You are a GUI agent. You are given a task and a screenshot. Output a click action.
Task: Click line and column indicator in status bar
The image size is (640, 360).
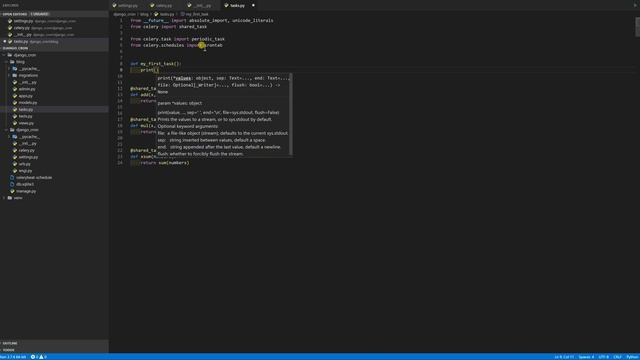[x=564, y=357]
